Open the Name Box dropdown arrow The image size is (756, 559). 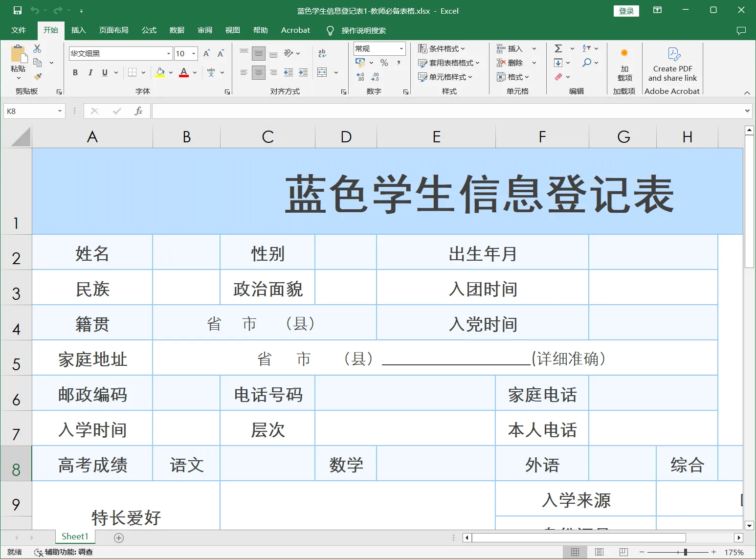point(60,111)
